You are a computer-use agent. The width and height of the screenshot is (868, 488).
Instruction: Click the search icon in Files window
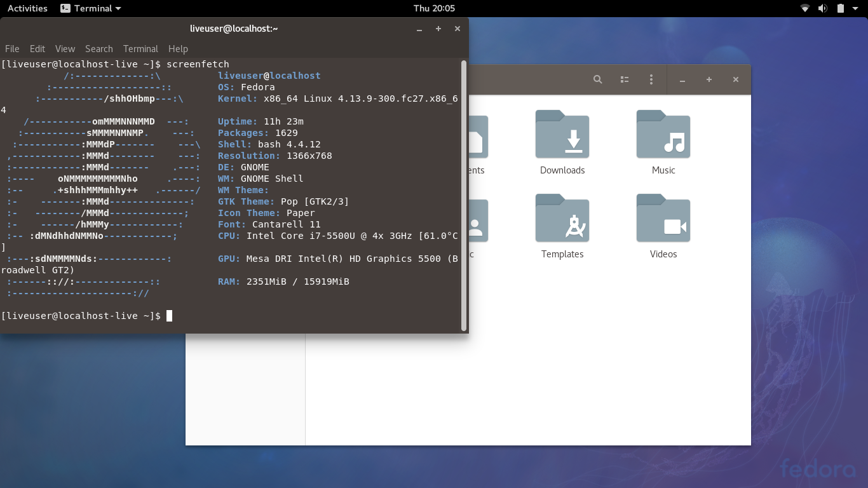(598, 79)
